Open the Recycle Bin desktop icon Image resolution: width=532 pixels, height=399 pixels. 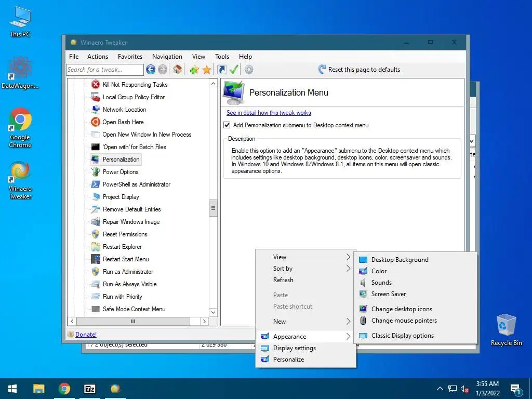coord(506,330)
